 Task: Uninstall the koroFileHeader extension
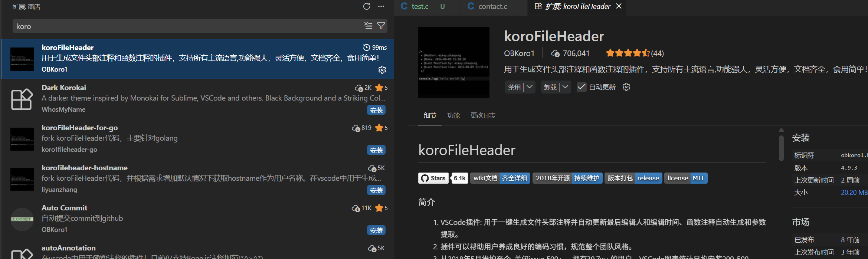pos(550,87)
